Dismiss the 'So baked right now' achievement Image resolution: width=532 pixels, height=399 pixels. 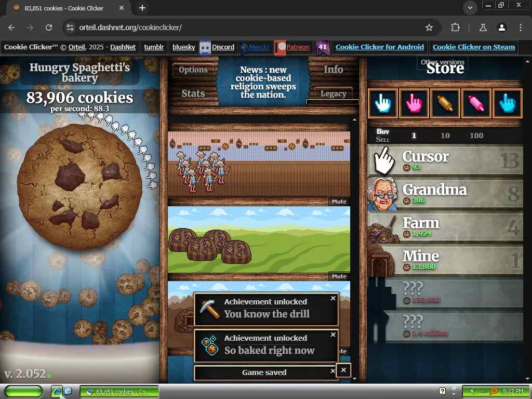click(x=333, y=335)
